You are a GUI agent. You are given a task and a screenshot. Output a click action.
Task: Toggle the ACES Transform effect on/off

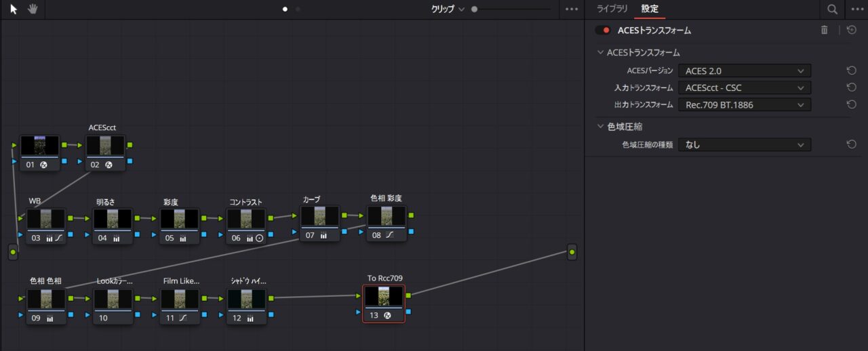point(603,30)
